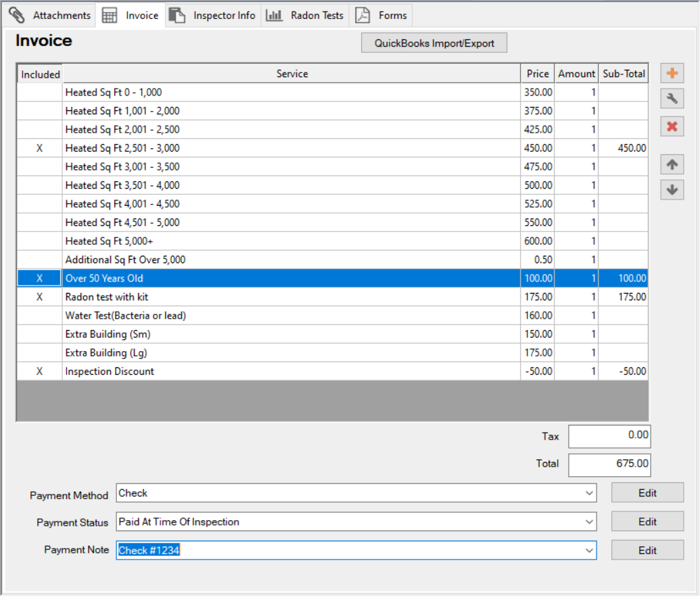The image size is (700, 596).
Task: Click the QuickBooks Import/Export button
Action: coord(434,43)
